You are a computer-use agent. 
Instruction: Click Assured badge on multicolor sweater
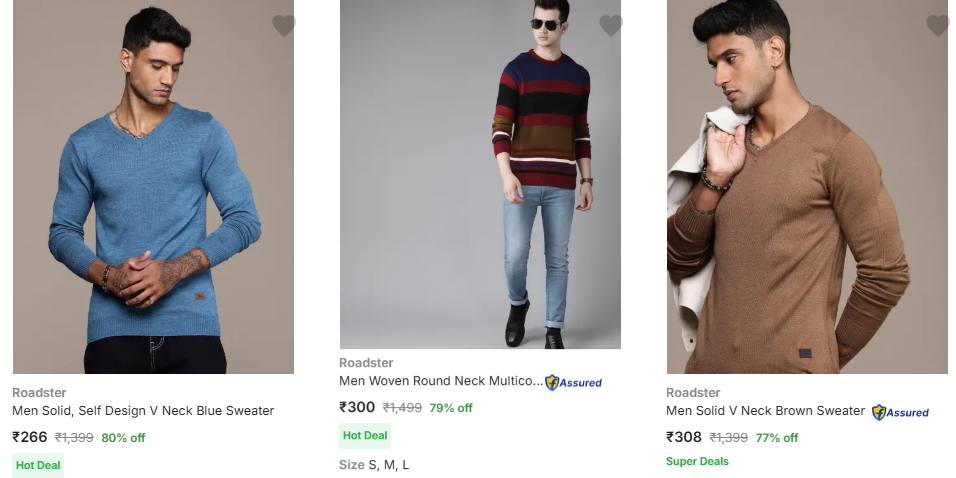[x=574, y=382]
